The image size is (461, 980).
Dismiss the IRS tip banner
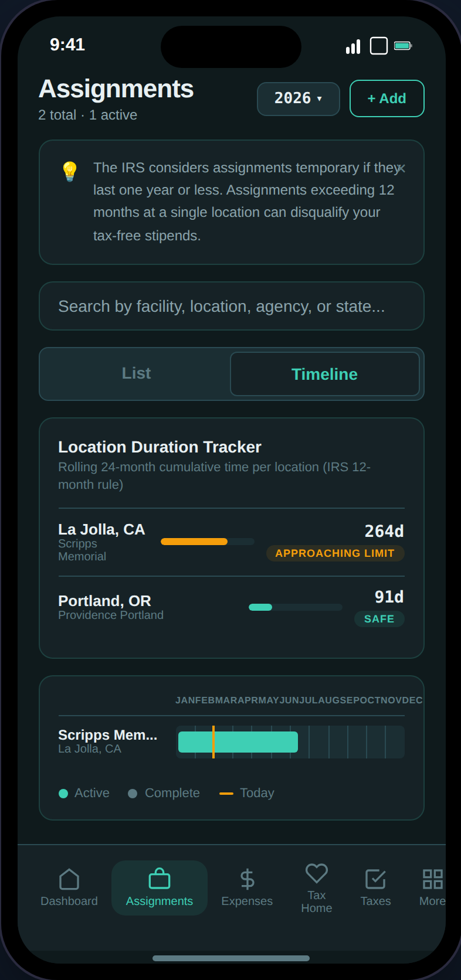[401, 169]
